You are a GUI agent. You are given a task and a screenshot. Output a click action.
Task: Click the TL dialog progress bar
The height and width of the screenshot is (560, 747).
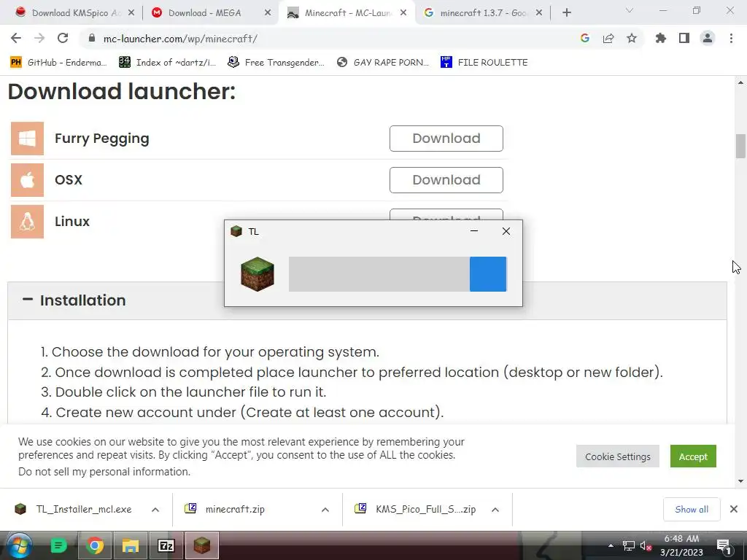tap(398, 274)
